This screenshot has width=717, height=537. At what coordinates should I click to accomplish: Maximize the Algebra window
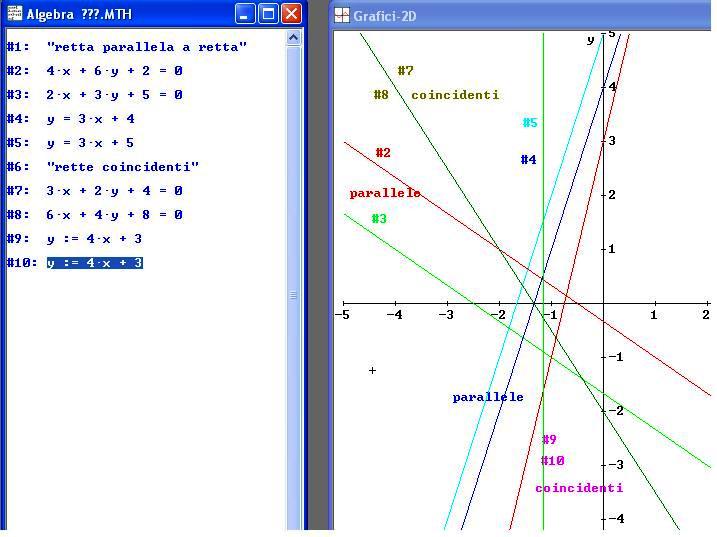[x=268, y=14]
